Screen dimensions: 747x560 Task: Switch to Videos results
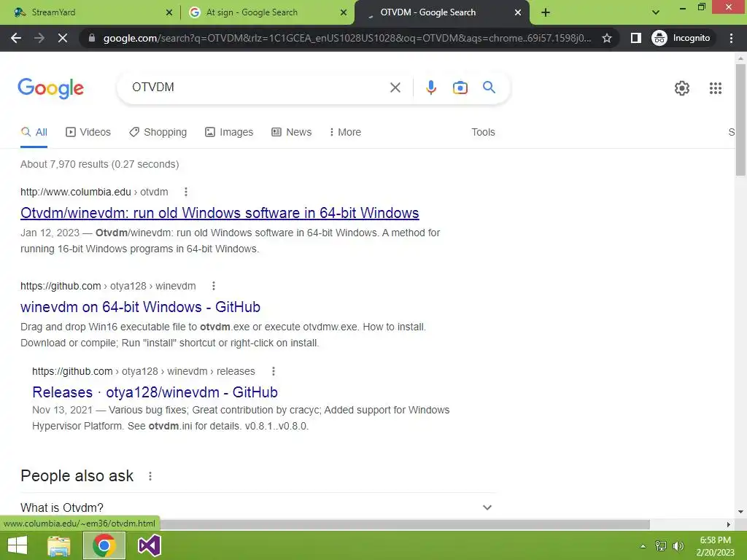88,133
